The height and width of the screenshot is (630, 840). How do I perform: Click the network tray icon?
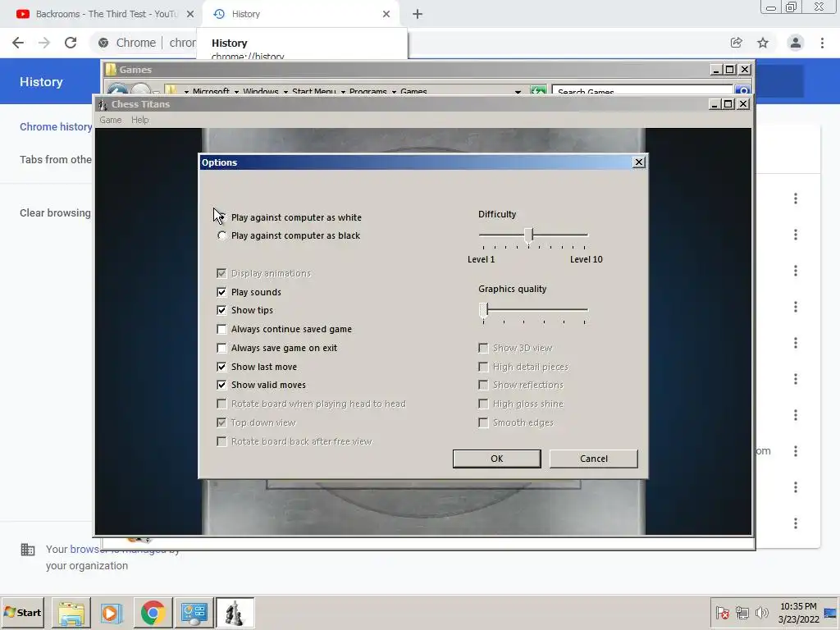(x=742, y=612)
